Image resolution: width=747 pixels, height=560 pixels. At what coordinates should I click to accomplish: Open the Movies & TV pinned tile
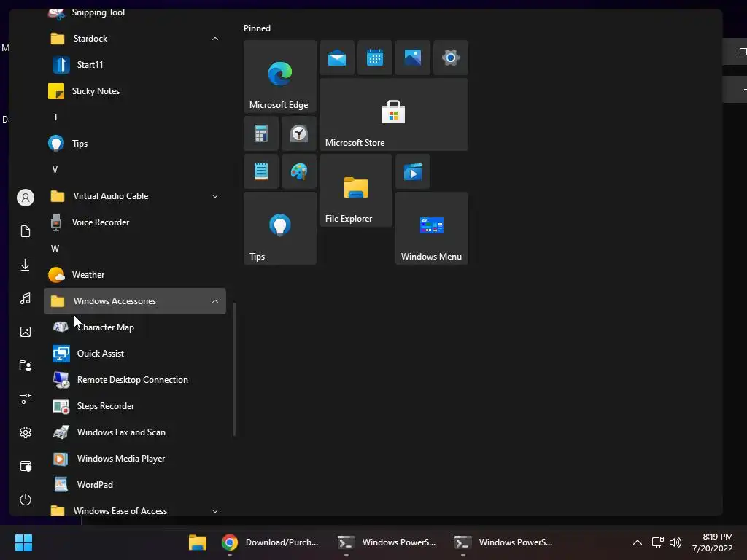point(413,171)
